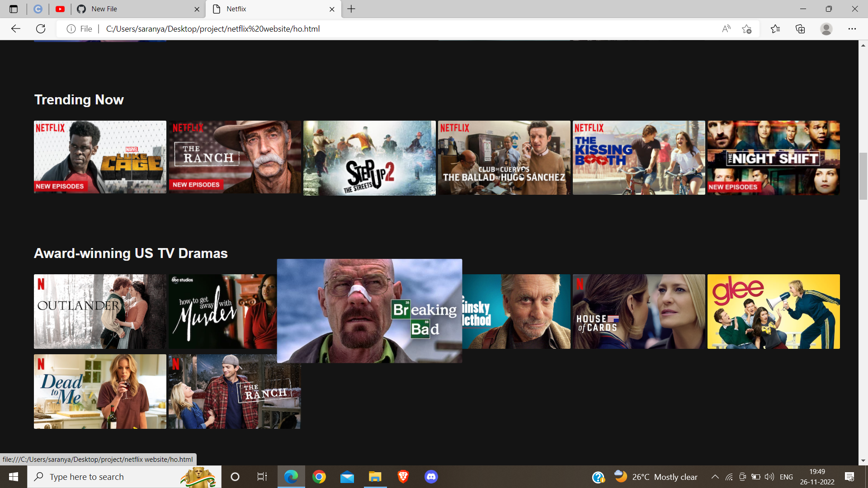The height and width of the screenshot is (488, 868).
Task: Open the Mail app from the taskbar
Action: point(347,476)
